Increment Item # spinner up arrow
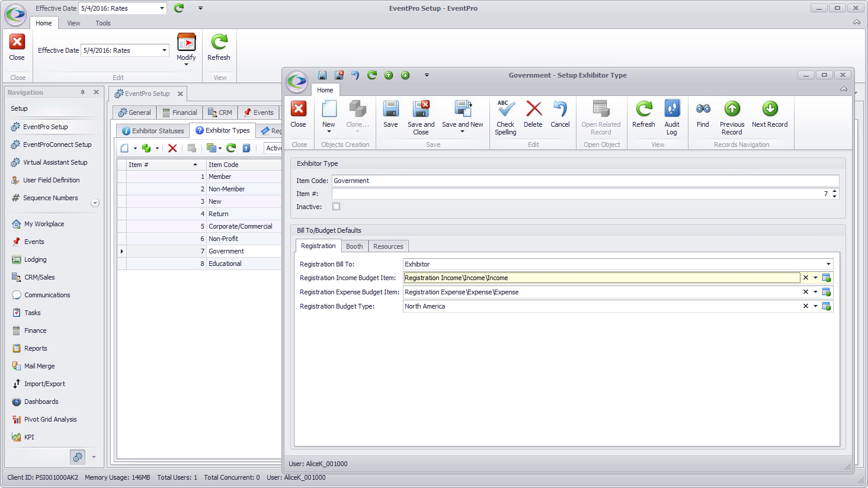868x488 pixels. 834,191
